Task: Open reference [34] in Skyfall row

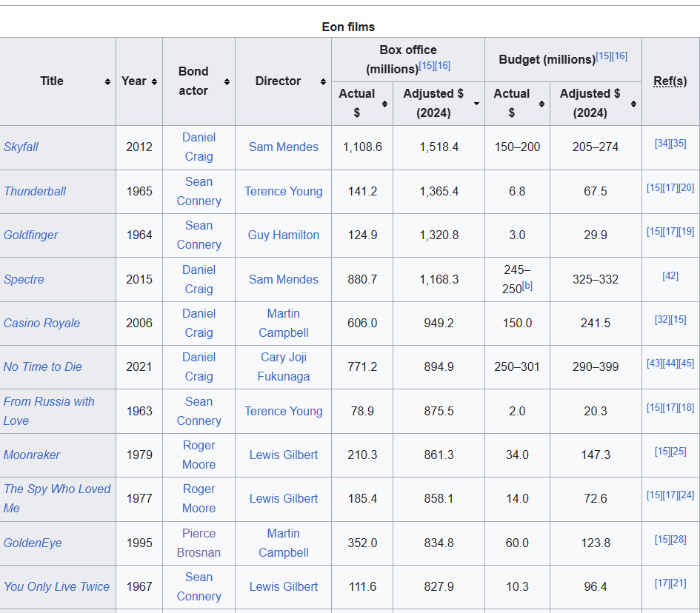Action: 662,143
